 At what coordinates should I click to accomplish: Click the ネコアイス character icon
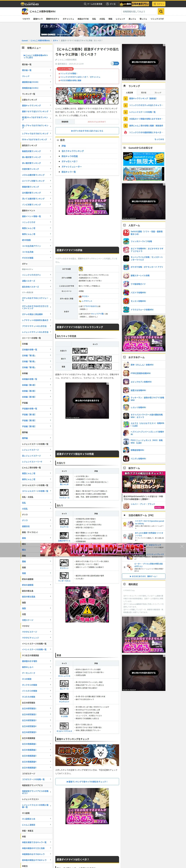64,522
